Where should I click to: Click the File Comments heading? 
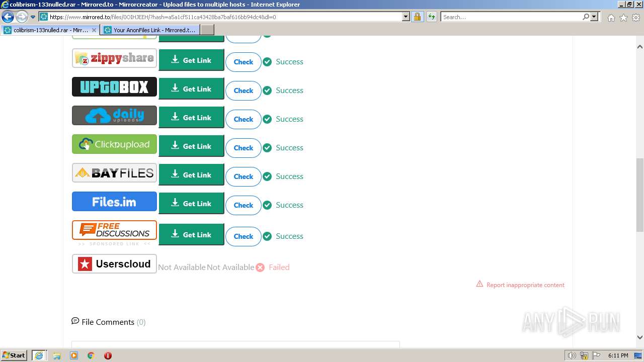tap(108, 322)
